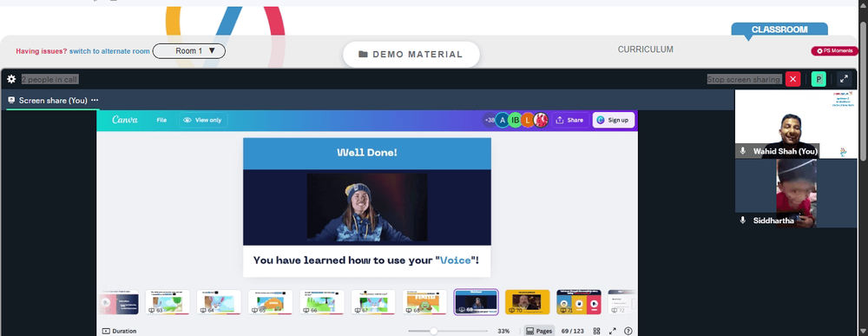Open the Room 1 dropdown

(188, 51)
